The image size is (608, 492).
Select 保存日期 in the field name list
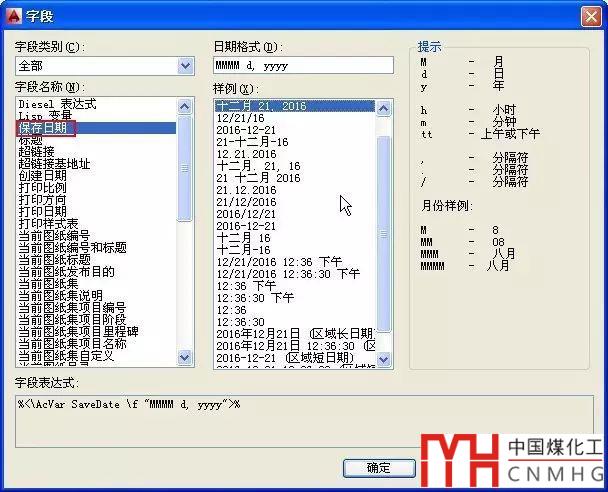point(43,129)
